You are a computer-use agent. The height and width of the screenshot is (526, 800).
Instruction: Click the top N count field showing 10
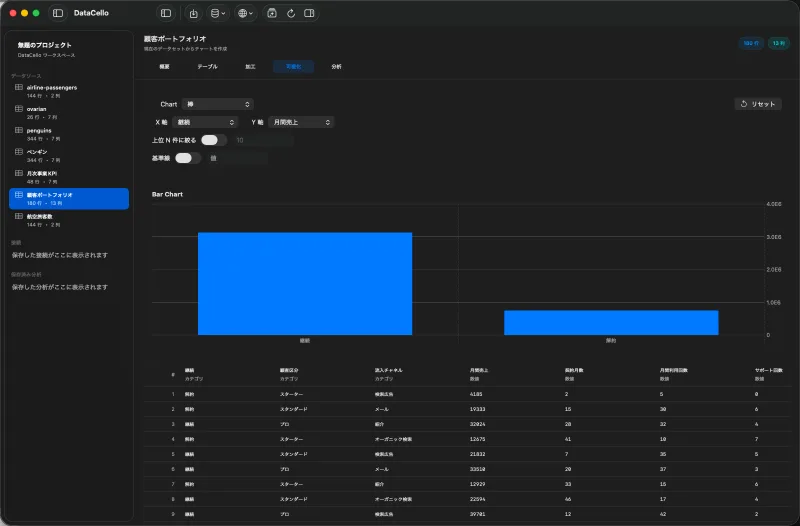(x=263, y=140)
